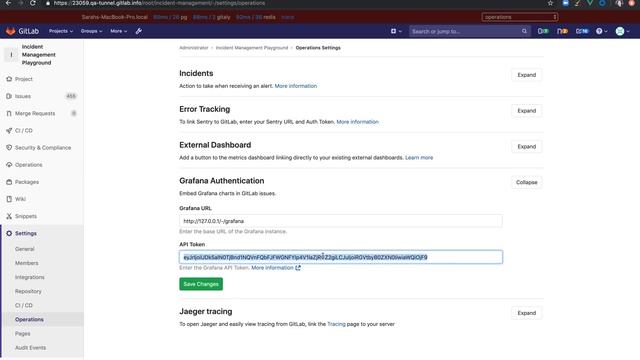This screenshot has width=640, height=360.
Task: Open Error Tracking More information link
Action: (358, 122)
